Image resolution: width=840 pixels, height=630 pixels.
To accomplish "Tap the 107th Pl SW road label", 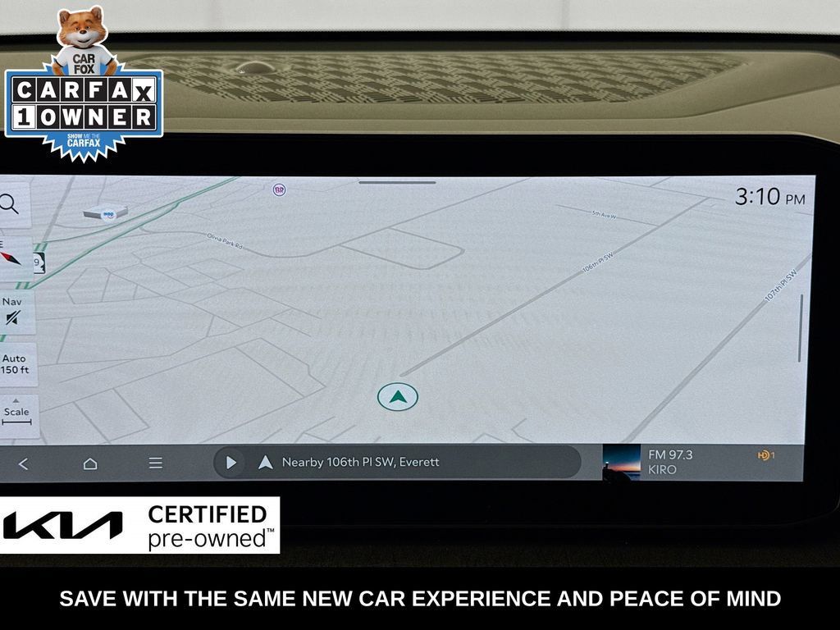I will point(781,285).
